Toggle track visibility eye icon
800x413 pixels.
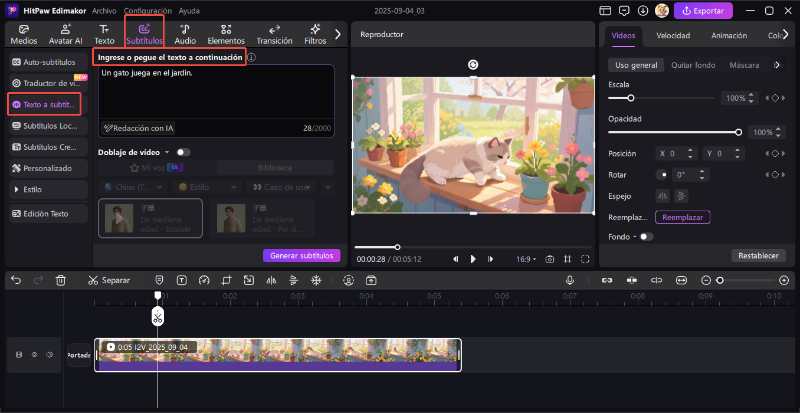coord(35,354)
